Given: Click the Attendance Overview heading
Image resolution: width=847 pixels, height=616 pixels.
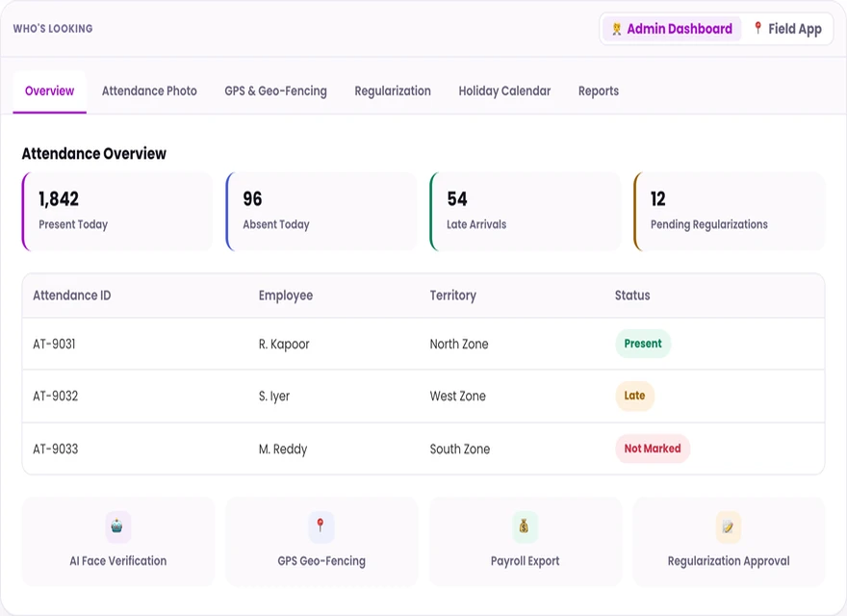Looking at the screenshot, I should pos(94,153).
